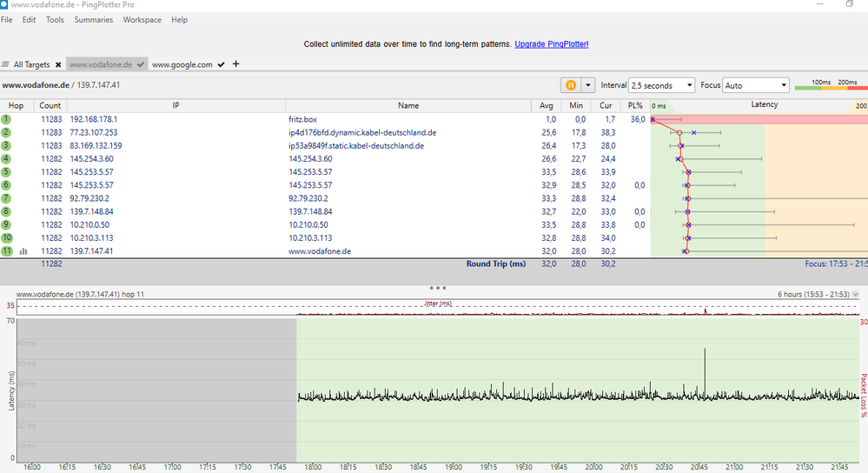Click IP 10.210.3.113 in hop 10
The height and width of the screenshot is (473, 868).
click(92, 237)
